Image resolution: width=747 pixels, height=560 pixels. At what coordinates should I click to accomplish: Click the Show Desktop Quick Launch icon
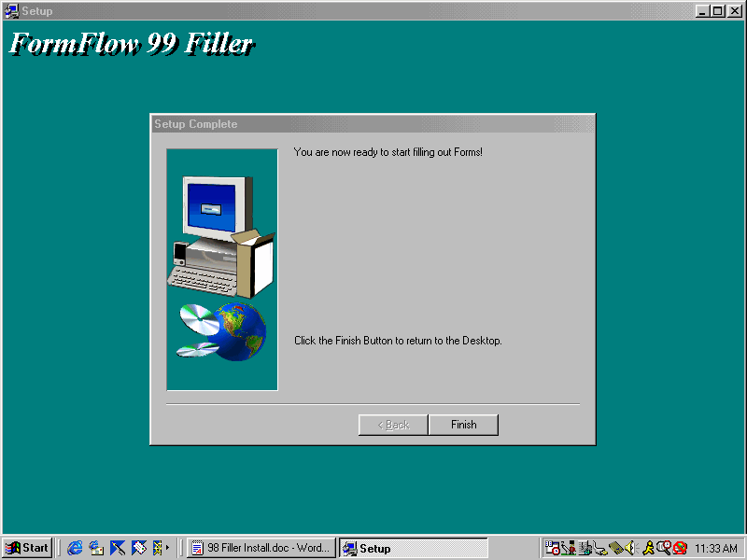[118, 548]
